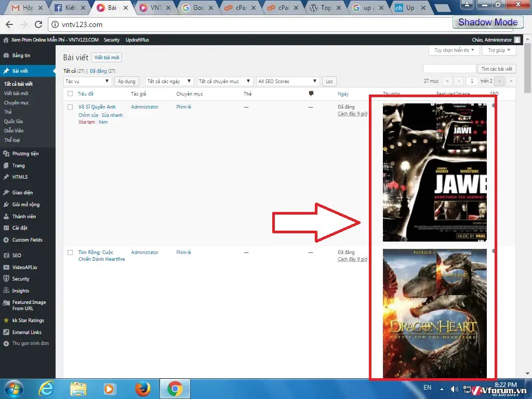Click the Giao diện appearance icon
532x399 pixels.
6,192
